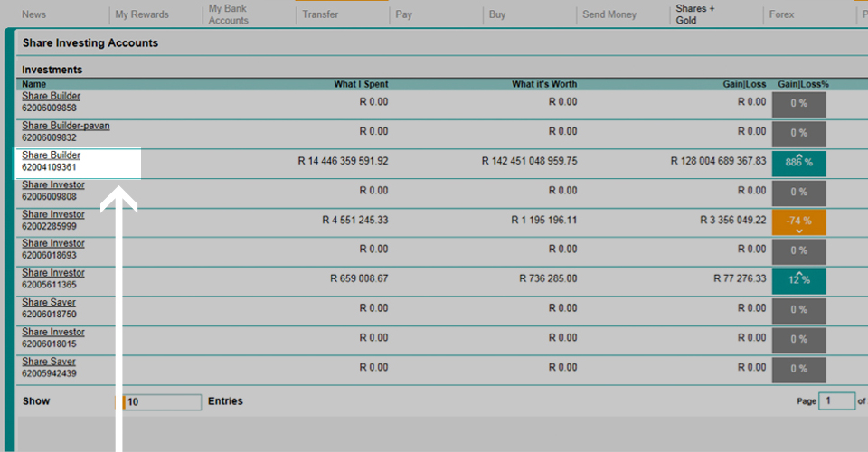This screenshot has width=868, height=452.
Task: Open the Shares + Gold tab
Action: click(x=695, y=14)
